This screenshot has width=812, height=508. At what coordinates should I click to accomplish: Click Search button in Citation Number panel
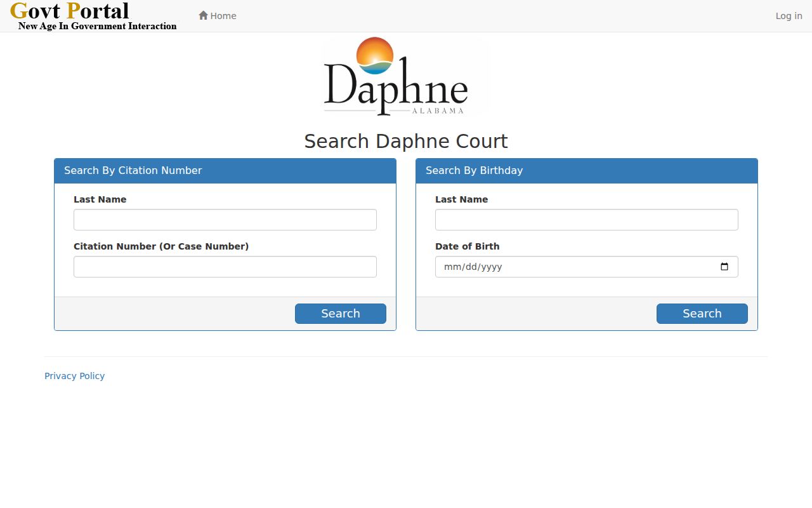pos(341,314)
